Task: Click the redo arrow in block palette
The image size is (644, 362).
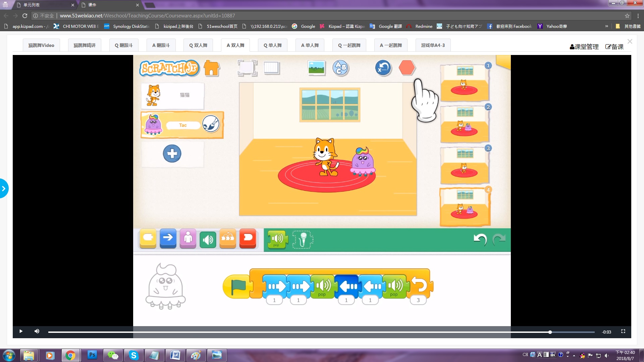Action: coord(499,239)
